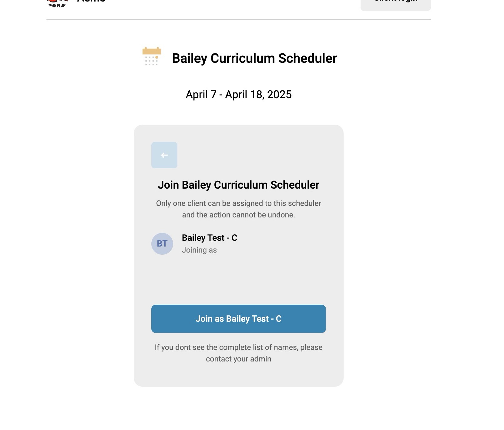Click the Acme company name
Screen dimensions: 504x430
click(x=91, y=2)
